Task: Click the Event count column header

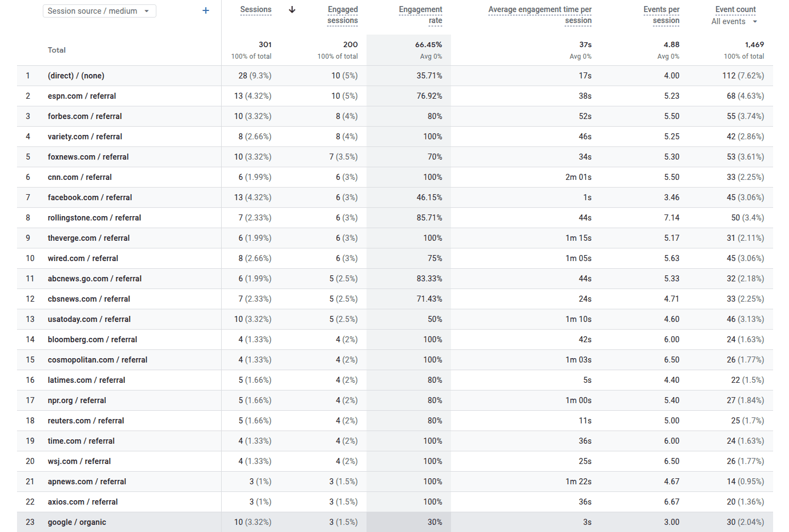Action: point(735,9)
